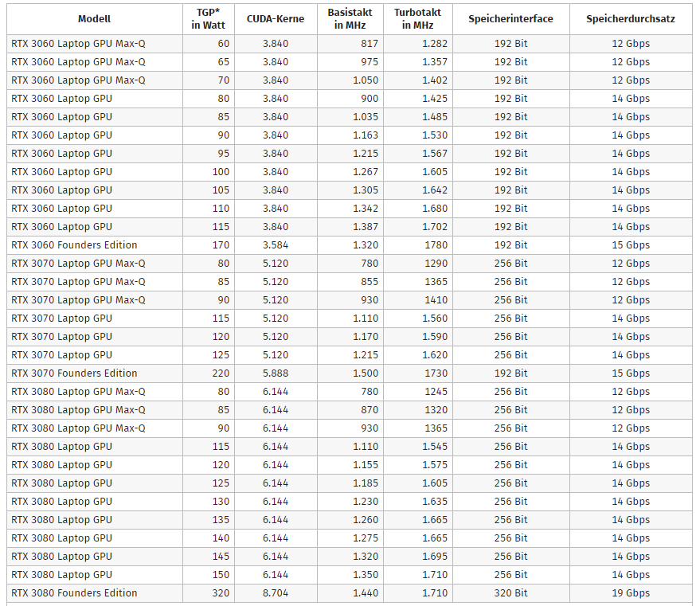This screenshot has width=700, height=606.
Task: Click the TGP in Watt column header
Action: (209, 18)
